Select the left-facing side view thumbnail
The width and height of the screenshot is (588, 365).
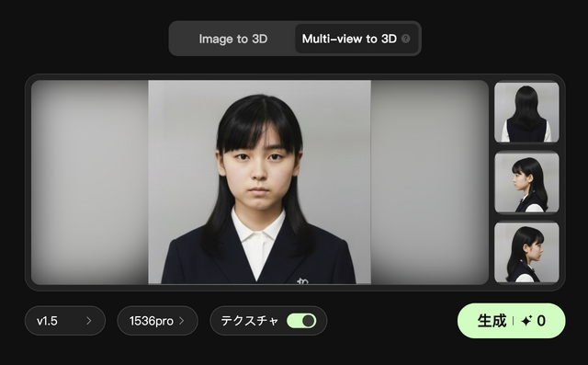point(526,182)
